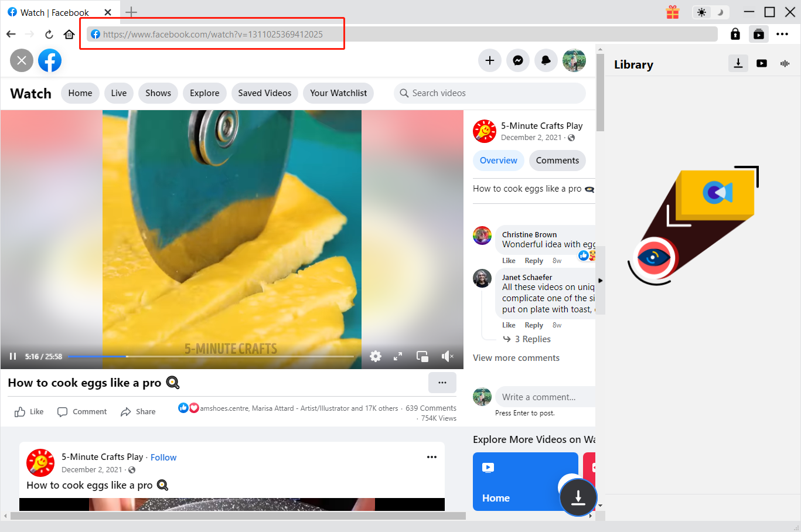Viewport: 801px width, 532px height.
Task: Toggle dark mode with the sun/moon switch
Action: click(x=710, y=12)
